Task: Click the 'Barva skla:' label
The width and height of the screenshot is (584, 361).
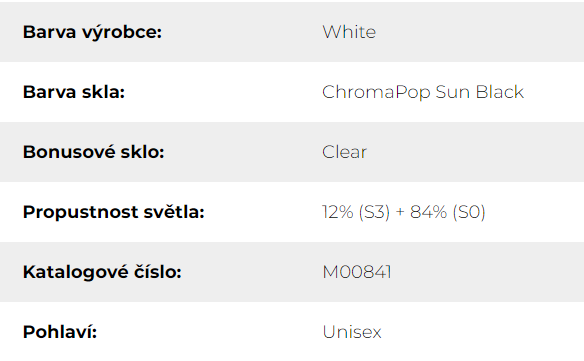Action: [74, 92]
